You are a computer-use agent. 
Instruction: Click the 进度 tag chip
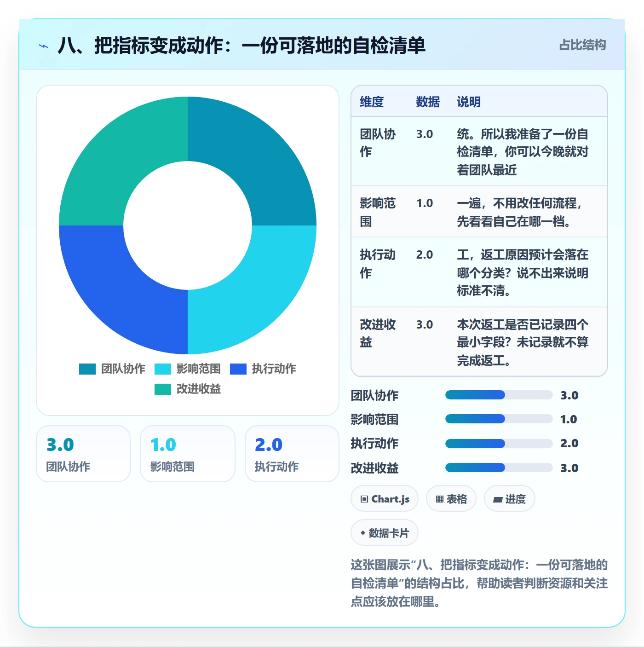coord(510,499)
